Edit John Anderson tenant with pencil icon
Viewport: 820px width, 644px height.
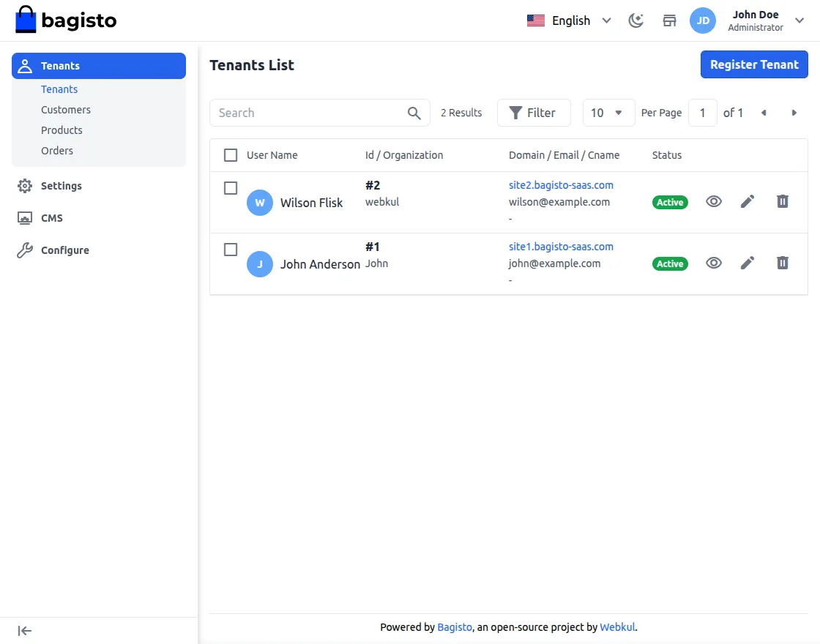[748, 263]
